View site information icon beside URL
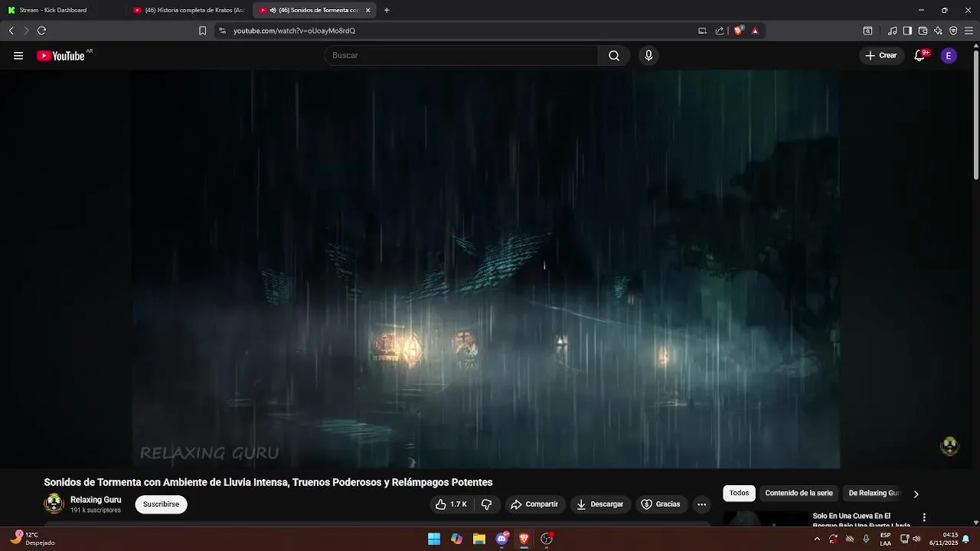The width and height of the screenshot is (980, 551). 222,31
